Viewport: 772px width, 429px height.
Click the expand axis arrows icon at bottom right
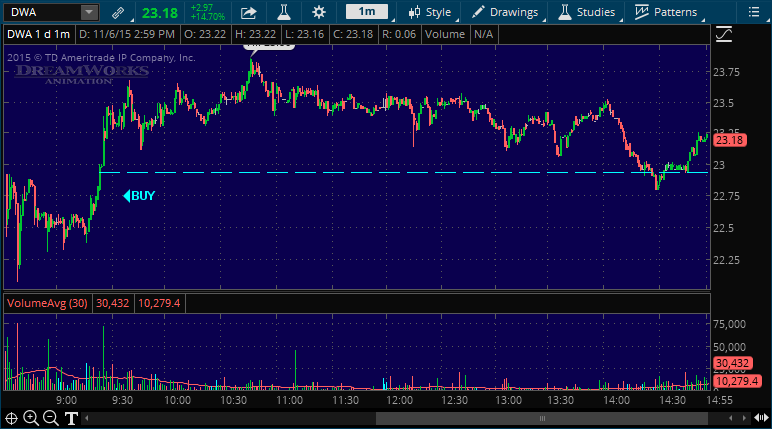[762, 418]
